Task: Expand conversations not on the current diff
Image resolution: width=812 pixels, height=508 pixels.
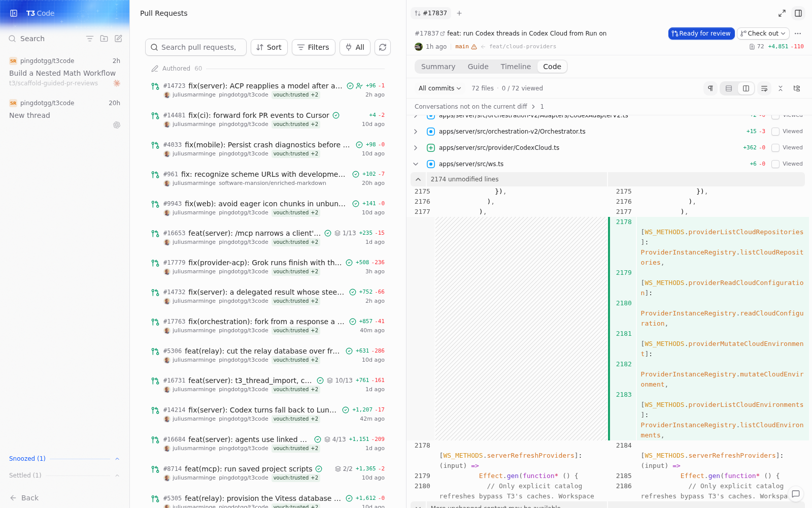Action: 533,107
